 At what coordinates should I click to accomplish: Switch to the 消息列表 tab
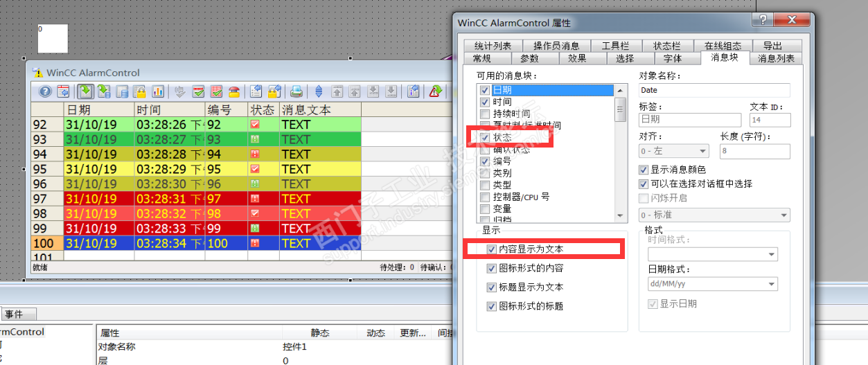pos(776,58)
